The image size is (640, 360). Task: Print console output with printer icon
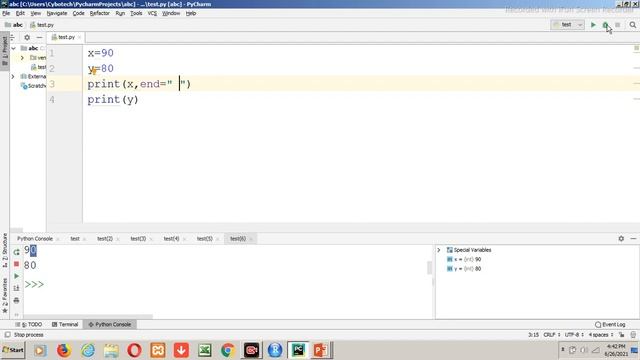[16, 300]
